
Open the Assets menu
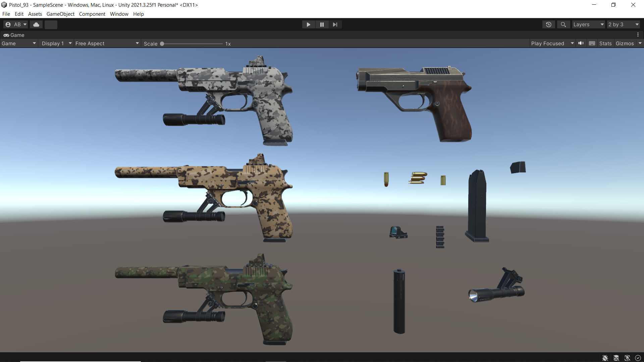tap(35, 14)
